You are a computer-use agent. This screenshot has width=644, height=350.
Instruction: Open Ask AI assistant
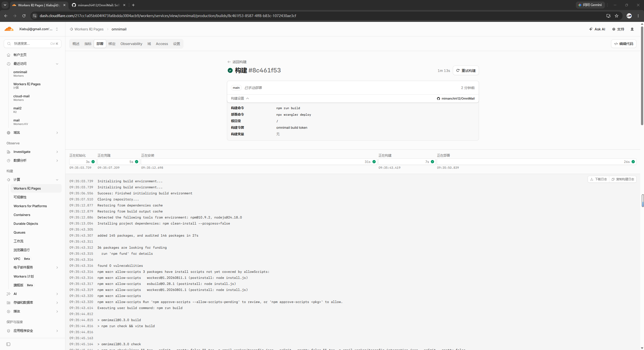[597, 29]
